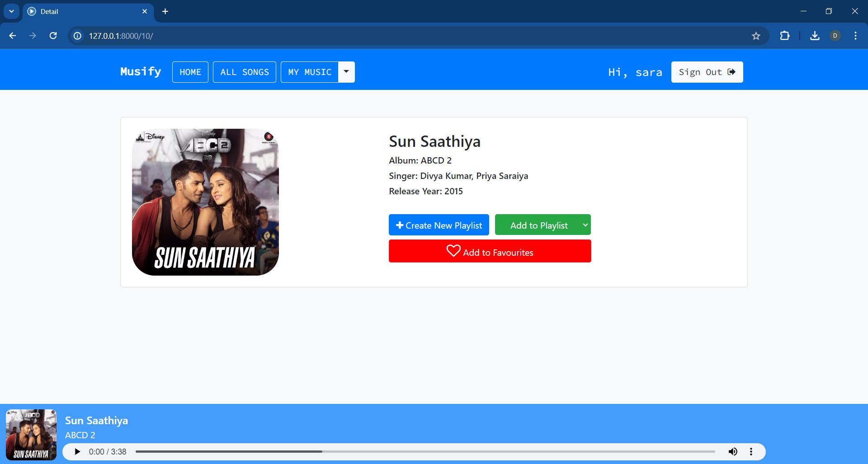The image size is (868, 464).
Task: Click 'Singer: Divya Kumar, Priya Saraiya' text
Action: pyautogui.click(x=458, y=176)
